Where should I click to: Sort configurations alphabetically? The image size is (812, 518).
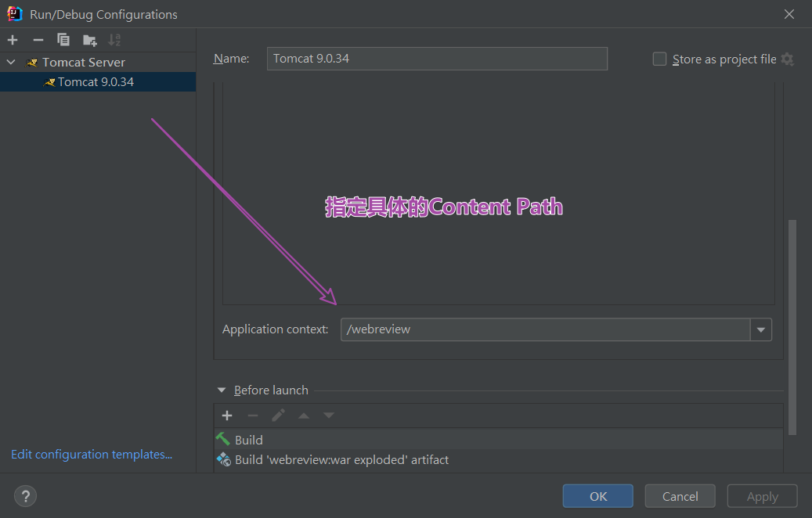tap(114, 40)
